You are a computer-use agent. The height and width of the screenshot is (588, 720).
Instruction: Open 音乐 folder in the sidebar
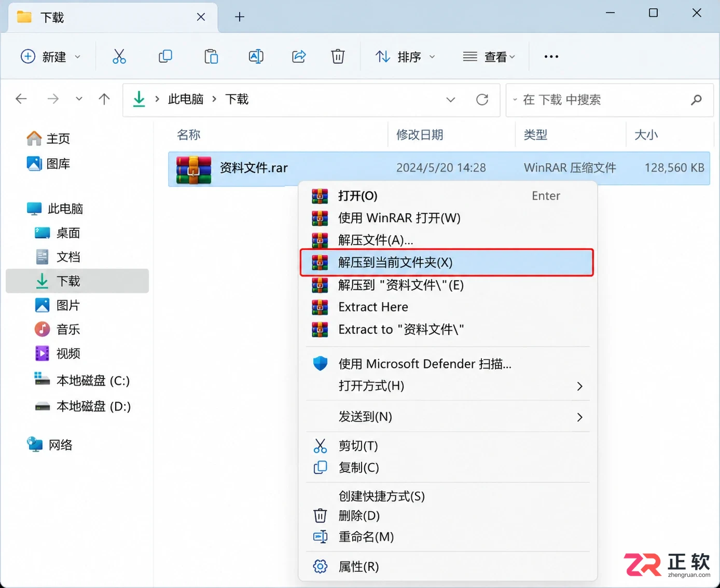[x=58, y=329]
